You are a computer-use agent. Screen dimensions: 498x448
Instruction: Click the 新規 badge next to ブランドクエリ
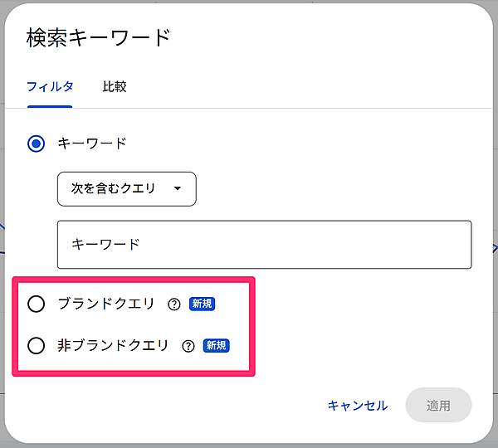tap(202, 304)
